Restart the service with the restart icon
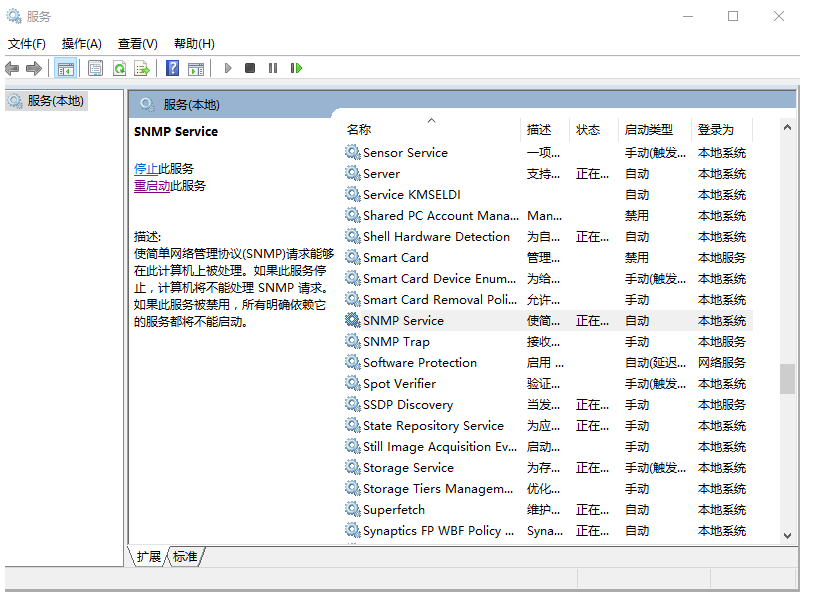 click(x=295, y=67)
